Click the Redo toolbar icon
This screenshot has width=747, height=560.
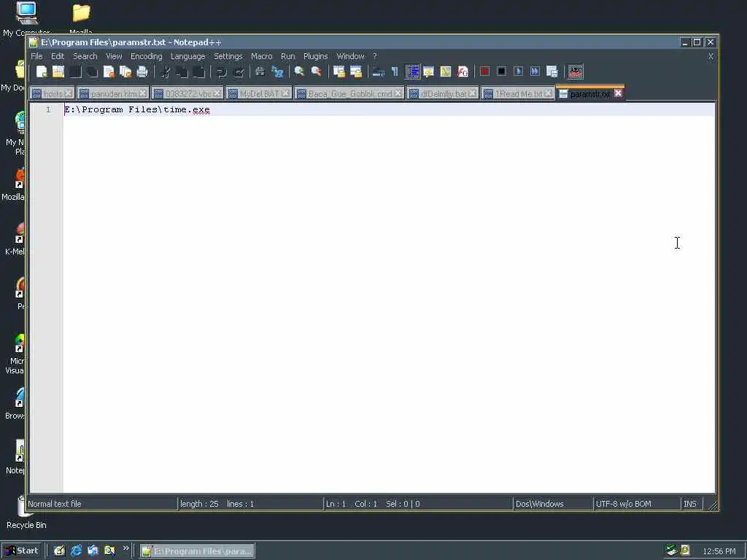pyautogui.click(x=239, y=71)
